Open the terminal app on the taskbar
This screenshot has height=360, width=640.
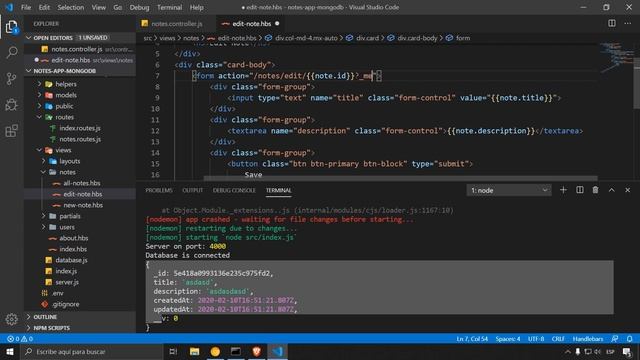click(236, 351)
